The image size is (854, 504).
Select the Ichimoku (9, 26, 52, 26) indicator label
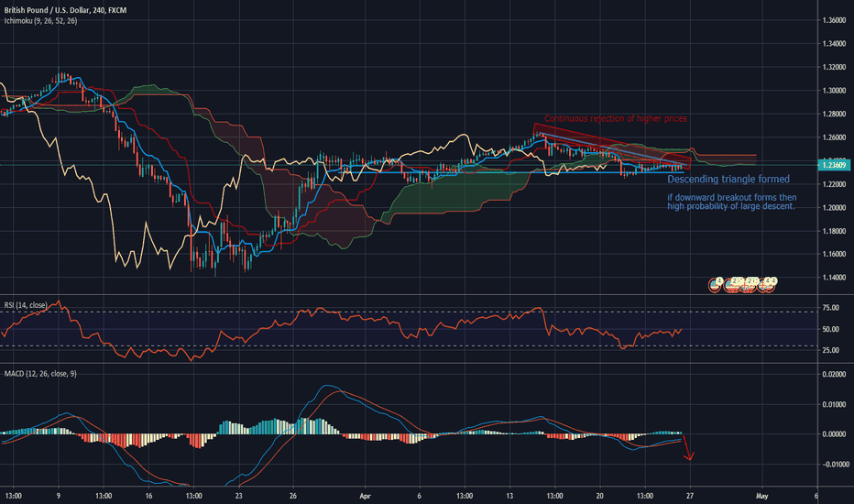(40, 21)
